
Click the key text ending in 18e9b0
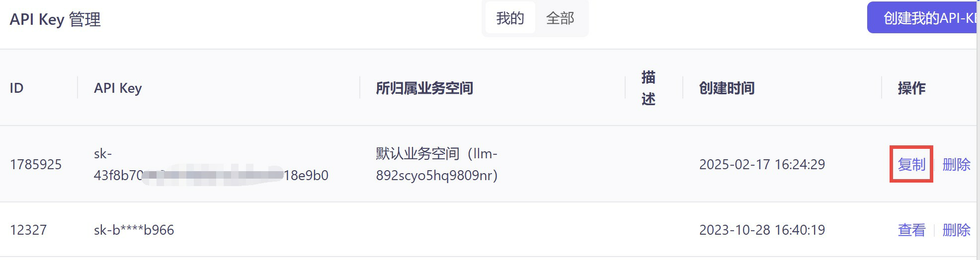[x=211, y=164]
